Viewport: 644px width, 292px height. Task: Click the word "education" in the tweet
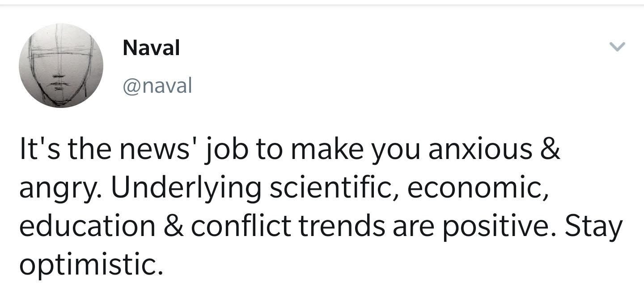coord(87,227)
